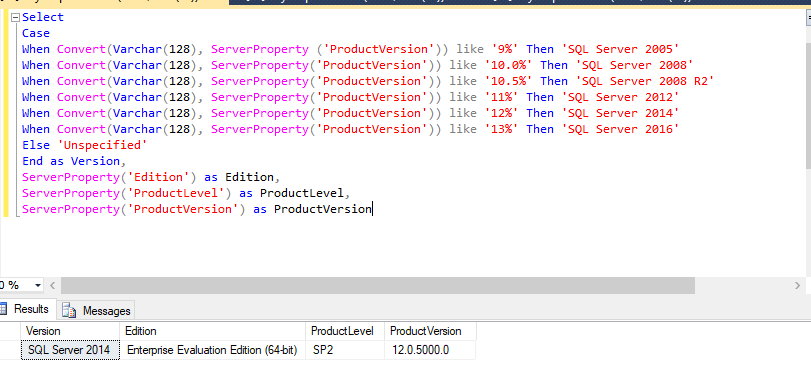Open the Messages tab
This screenshot has width=811, height=368.
click(x=96, y=311)
